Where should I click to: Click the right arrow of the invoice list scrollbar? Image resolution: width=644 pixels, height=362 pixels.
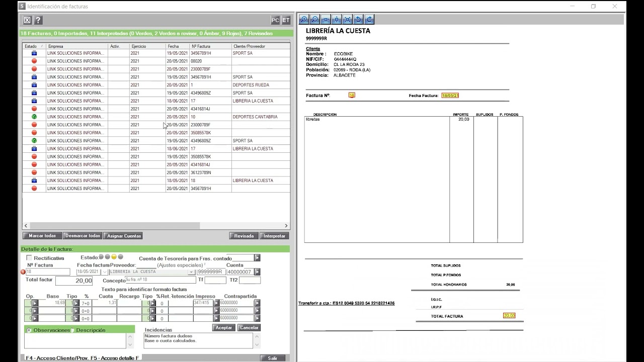pos(286,226)
